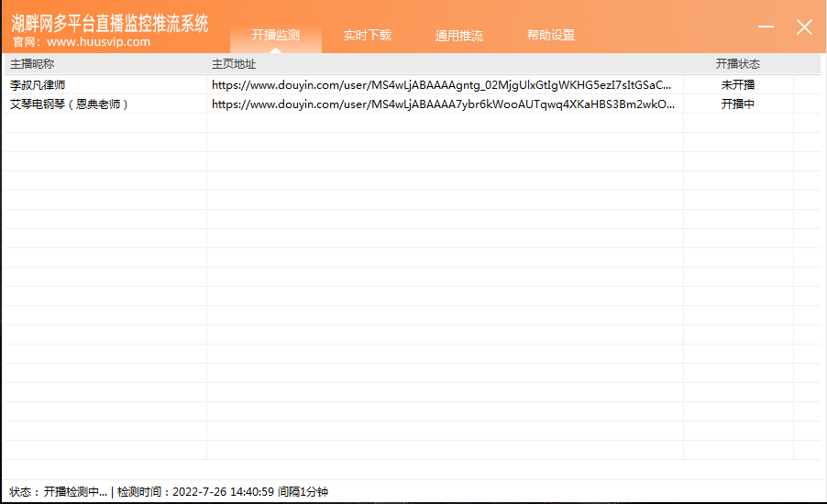Sort by the 主播昵称 column header

32,64
